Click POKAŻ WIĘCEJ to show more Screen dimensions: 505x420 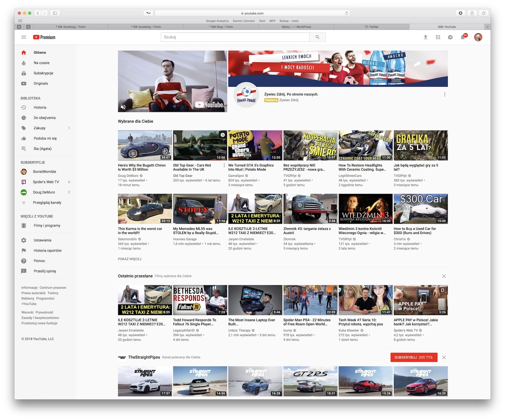pos(130,259)
